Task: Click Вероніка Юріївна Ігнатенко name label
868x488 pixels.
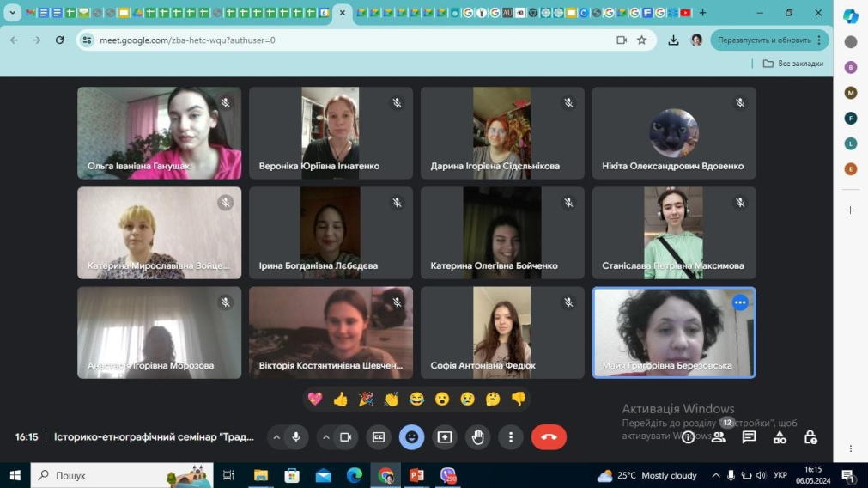Action: 319,166
